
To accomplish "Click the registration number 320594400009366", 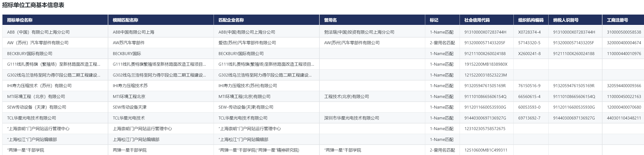I will coord(624,86).
